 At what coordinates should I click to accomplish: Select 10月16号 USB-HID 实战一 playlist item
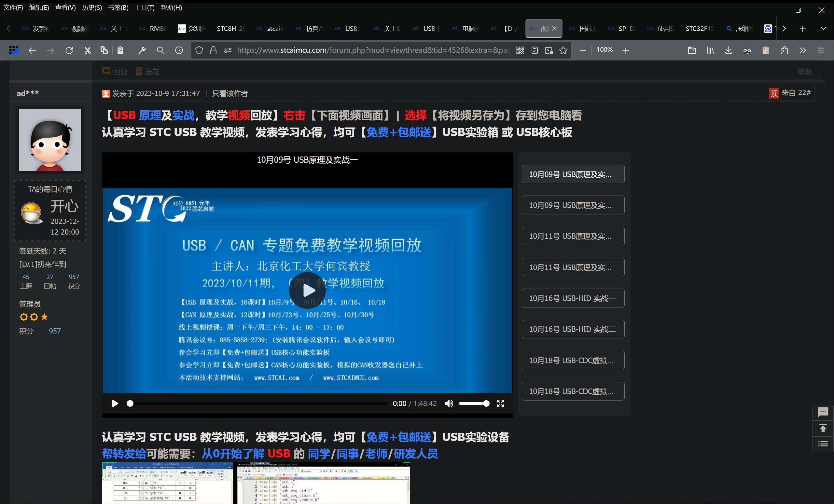point(573,298)
